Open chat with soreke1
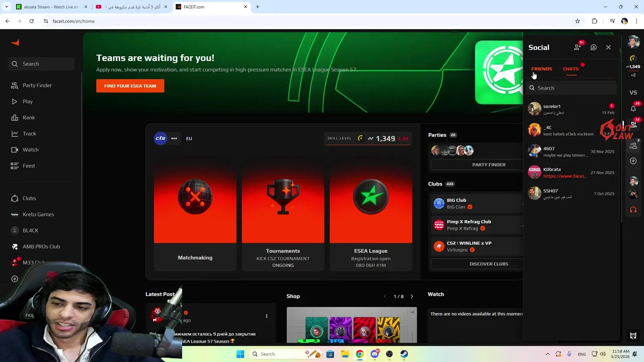Image resolution: width=644 pixels, height=362 pixels. pyautogui.click(x=571, y=109)
